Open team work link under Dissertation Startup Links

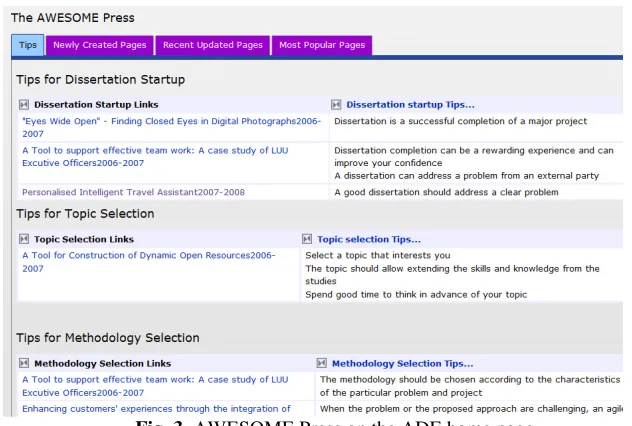pyautogui.click(x=155, y=157)
